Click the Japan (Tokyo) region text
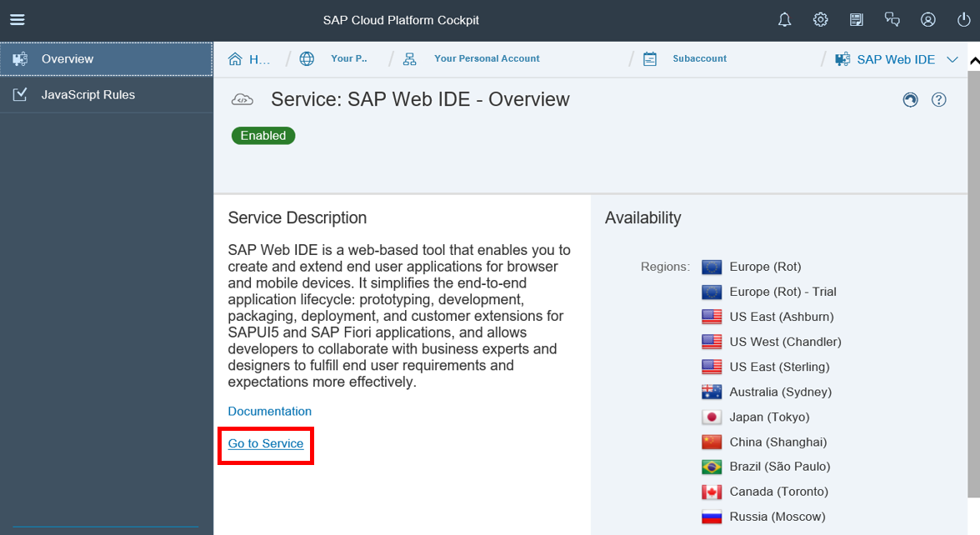This screenshot has height=535, width=980. (769, 417)
